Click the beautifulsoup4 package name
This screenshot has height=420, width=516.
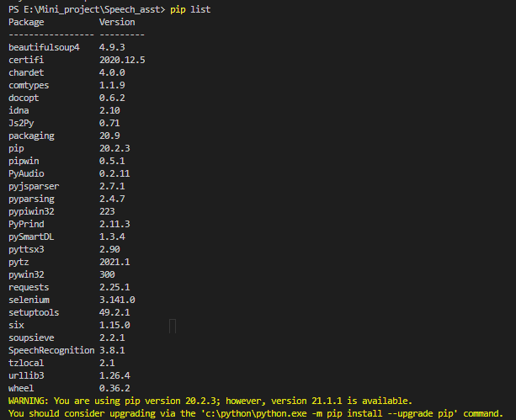click(44, 47)
